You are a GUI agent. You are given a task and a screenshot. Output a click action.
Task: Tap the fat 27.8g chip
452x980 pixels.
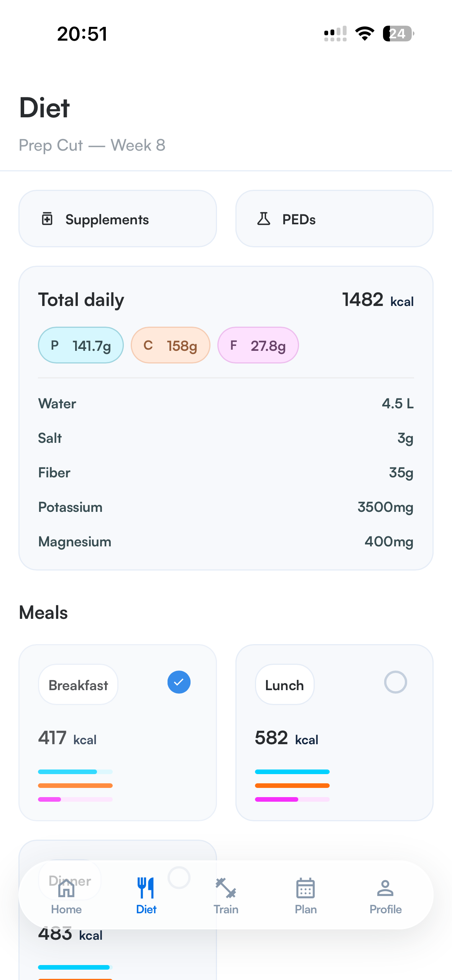[258, 345]
